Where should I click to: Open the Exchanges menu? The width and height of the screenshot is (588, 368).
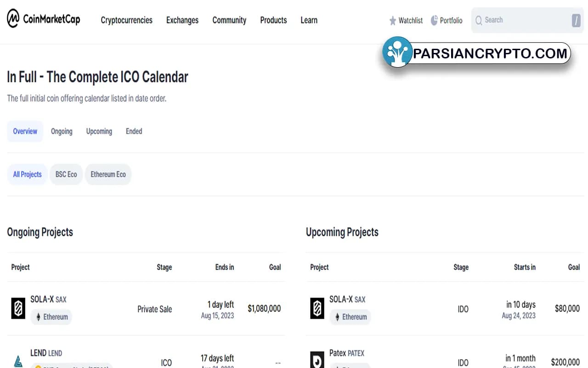coord(182,20)
